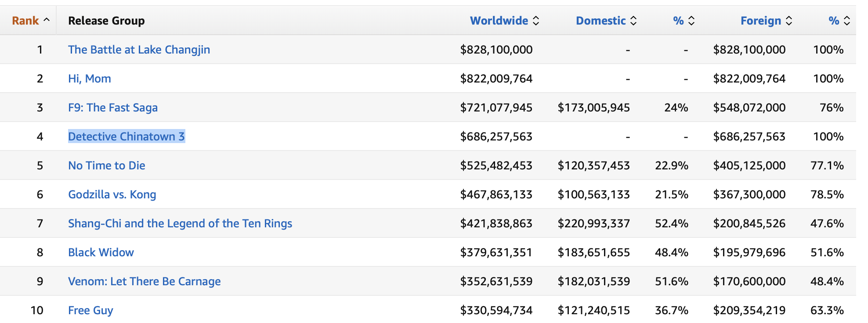Select worldwide value $686,257,563
This screenshot has height=323, width=868.
point(496,136)
